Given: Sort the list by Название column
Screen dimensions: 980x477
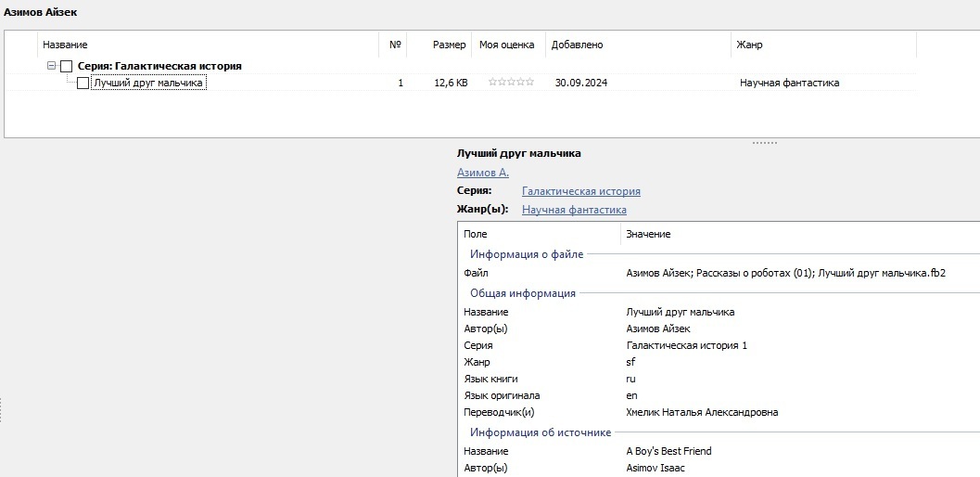Looking at the screenshot, I should (x=65, y=45).
